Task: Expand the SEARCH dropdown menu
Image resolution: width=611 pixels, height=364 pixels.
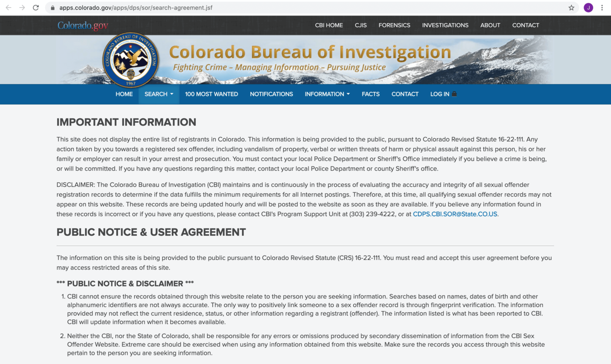Action: tap(159, 94)
